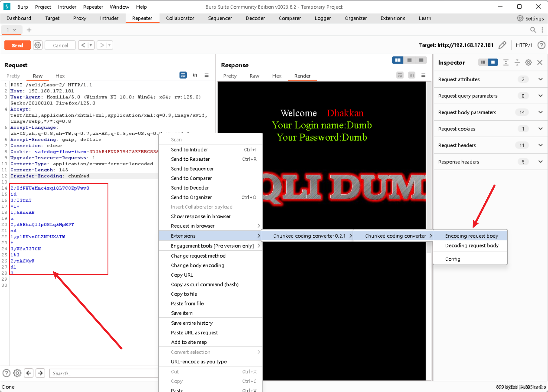Go to previous request in history

[x=83, y=45]
